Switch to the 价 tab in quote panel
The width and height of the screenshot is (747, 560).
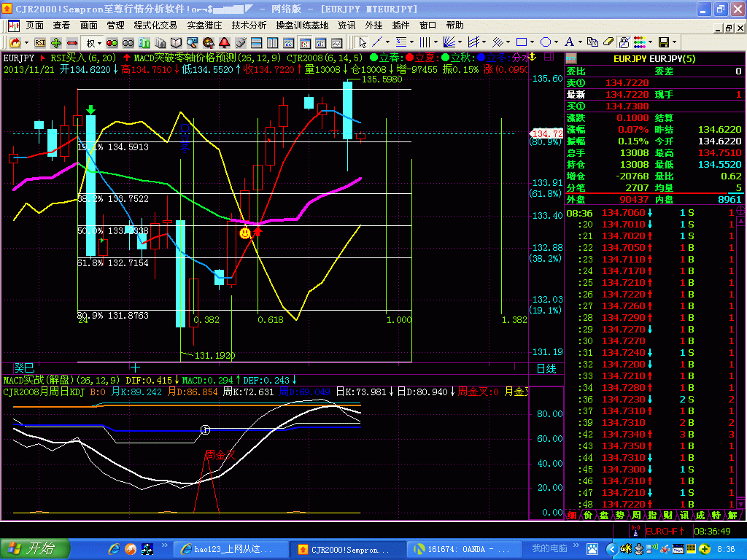click(588, 516)
